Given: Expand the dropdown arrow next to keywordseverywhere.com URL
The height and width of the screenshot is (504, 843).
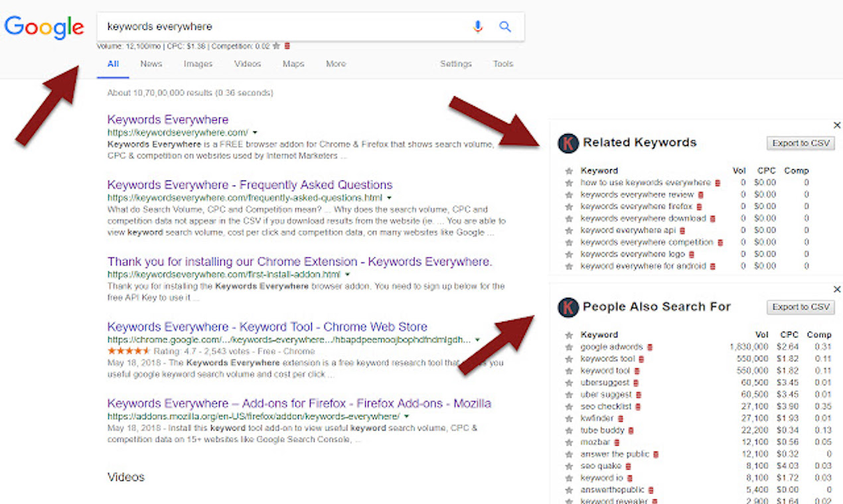Looking at the screenshot, I should click(x=254, y=131).
